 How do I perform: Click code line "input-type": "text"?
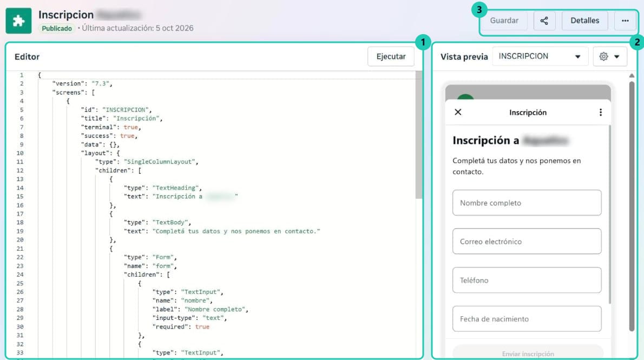[189, 318]
